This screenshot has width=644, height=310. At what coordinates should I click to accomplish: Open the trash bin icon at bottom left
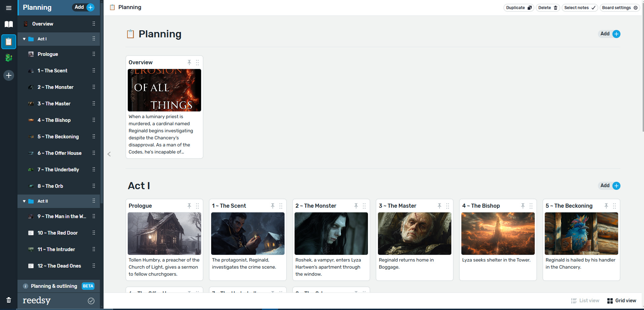(x=9, y=300)
